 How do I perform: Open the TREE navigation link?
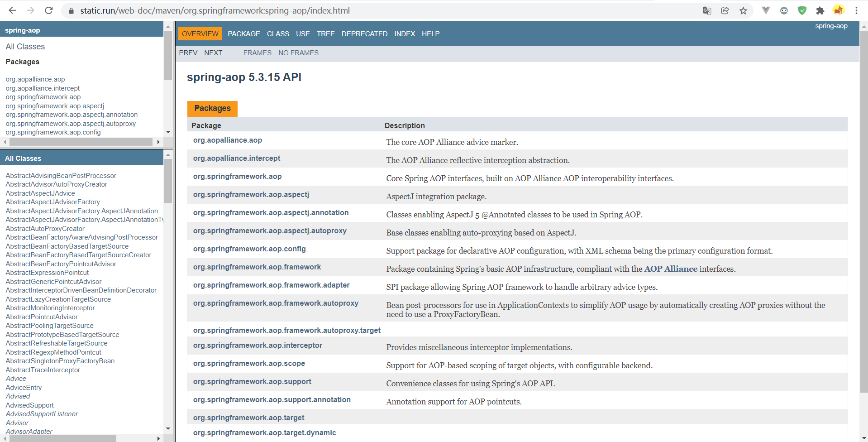click(326, 34)
